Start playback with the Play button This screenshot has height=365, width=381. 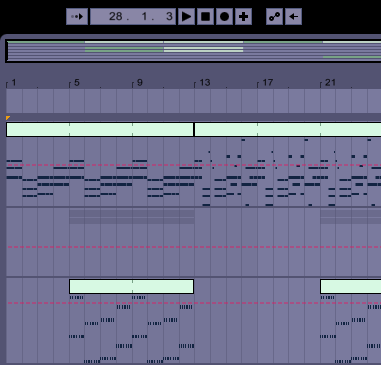[186, 17]
